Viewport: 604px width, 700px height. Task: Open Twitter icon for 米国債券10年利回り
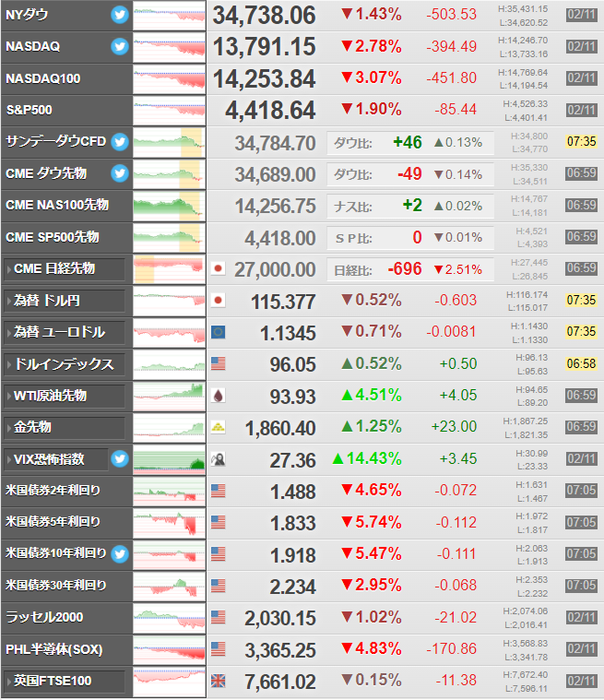pyautogui.click(x=120, y=554)
